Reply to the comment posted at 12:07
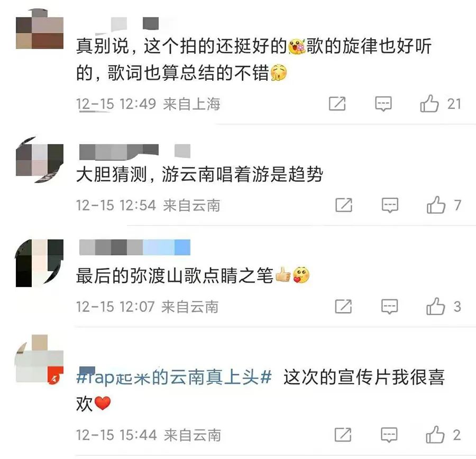The height and width of the screenshot is (459, 476). pyautogui.click(x=389, y=307)
